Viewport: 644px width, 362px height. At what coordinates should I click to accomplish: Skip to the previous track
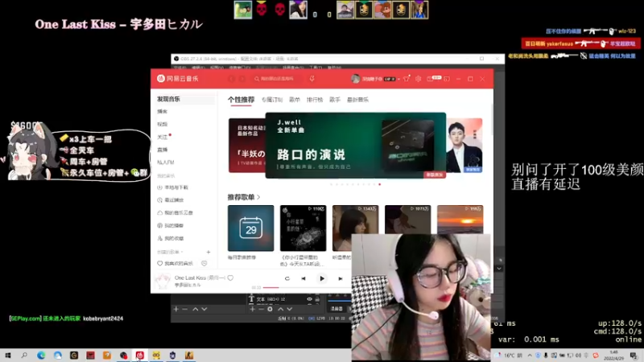(x=303, y=278)
